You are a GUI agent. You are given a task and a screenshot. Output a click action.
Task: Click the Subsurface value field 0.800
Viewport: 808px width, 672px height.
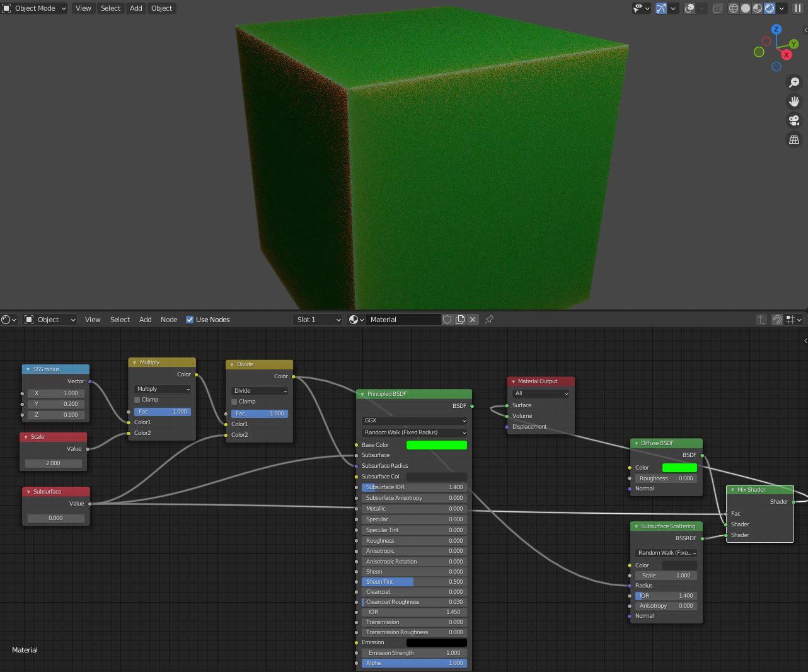click(55, 518)
